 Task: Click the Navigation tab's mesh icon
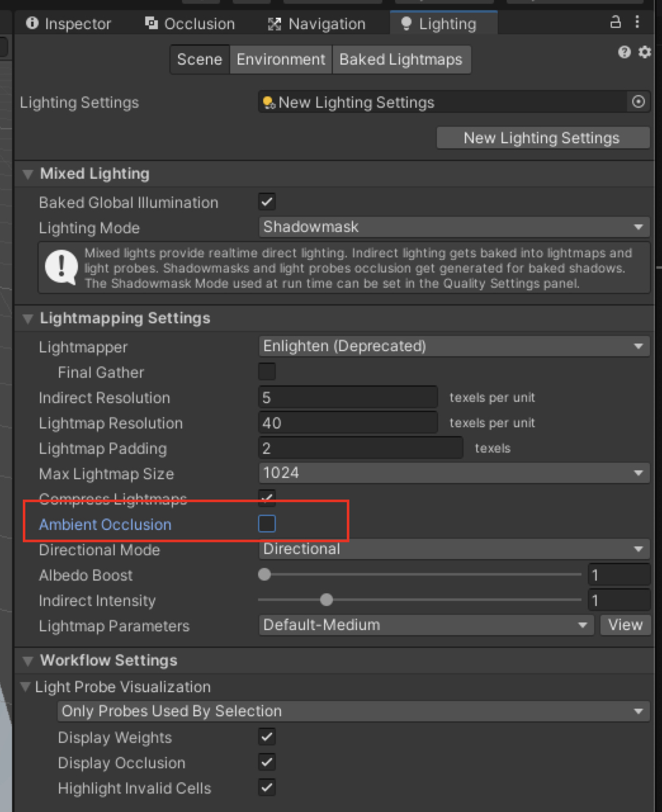[274, 23]
